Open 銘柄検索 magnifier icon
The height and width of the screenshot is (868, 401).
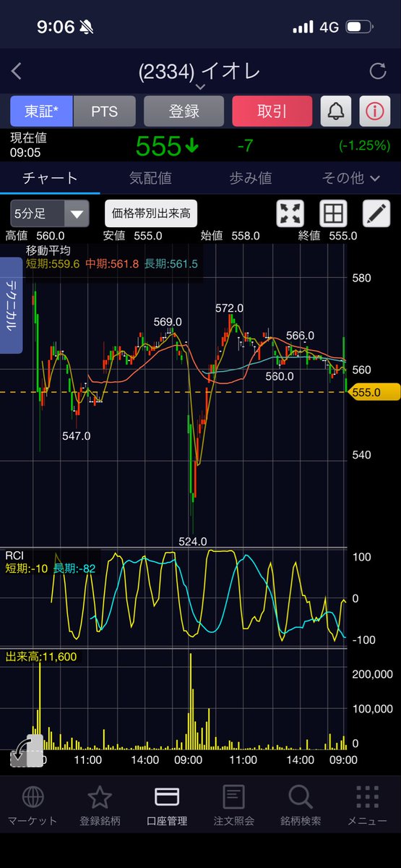coord(301,797)
